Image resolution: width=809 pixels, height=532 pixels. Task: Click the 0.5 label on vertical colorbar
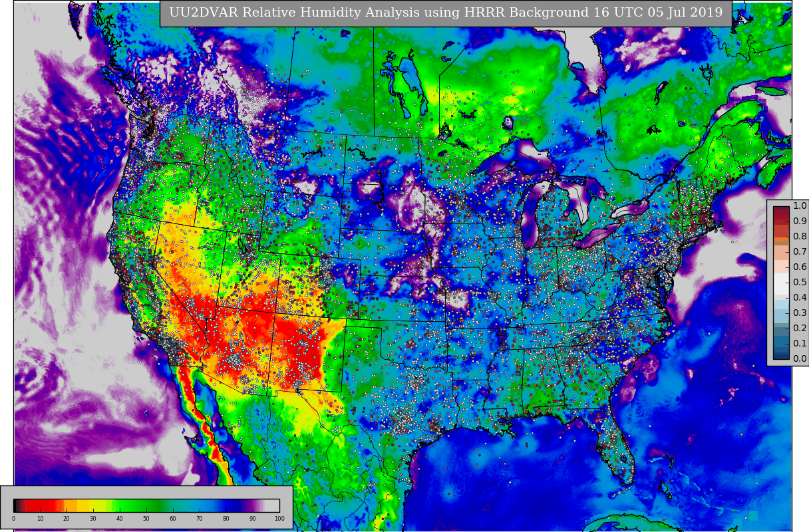[x=800, y=283]
